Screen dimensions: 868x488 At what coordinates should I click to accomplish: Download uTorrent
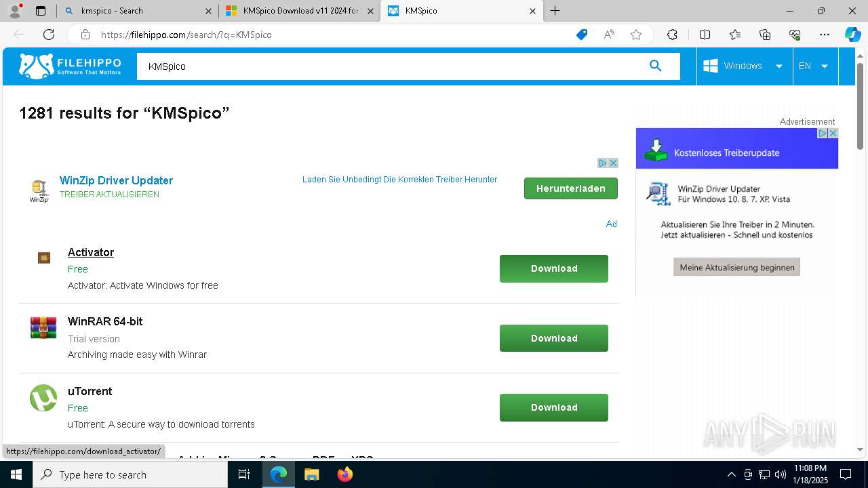tap(554, 407)
